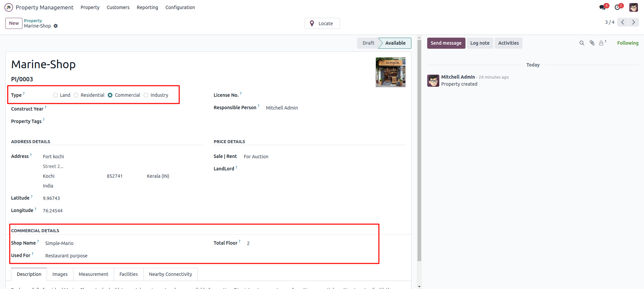Click the Marine-Shop property name field
Screen dimensions: 644x289
(43, 64)
